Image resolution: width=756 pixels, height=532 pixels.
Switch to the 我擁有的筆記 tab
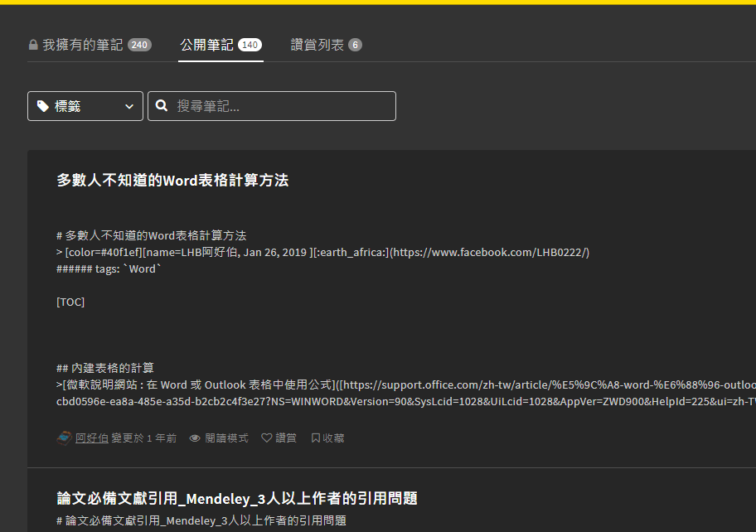(82, 45)
